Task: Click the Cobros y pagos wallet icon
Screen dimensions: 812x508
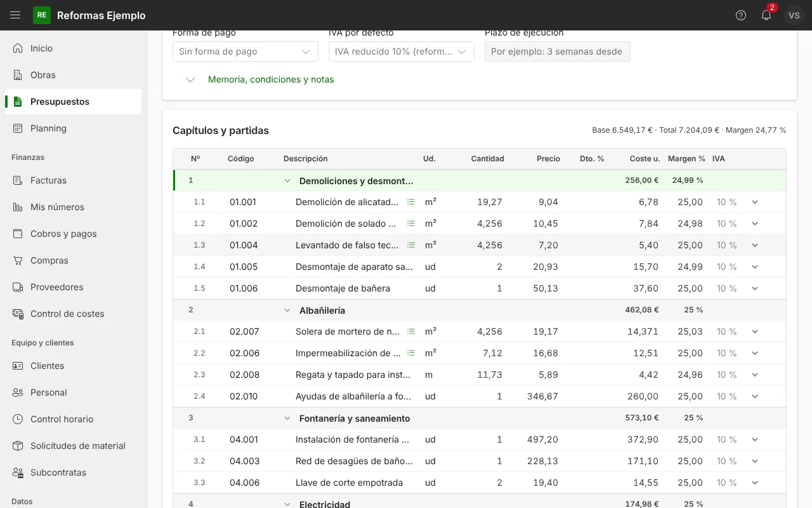Action: [18, 234]
